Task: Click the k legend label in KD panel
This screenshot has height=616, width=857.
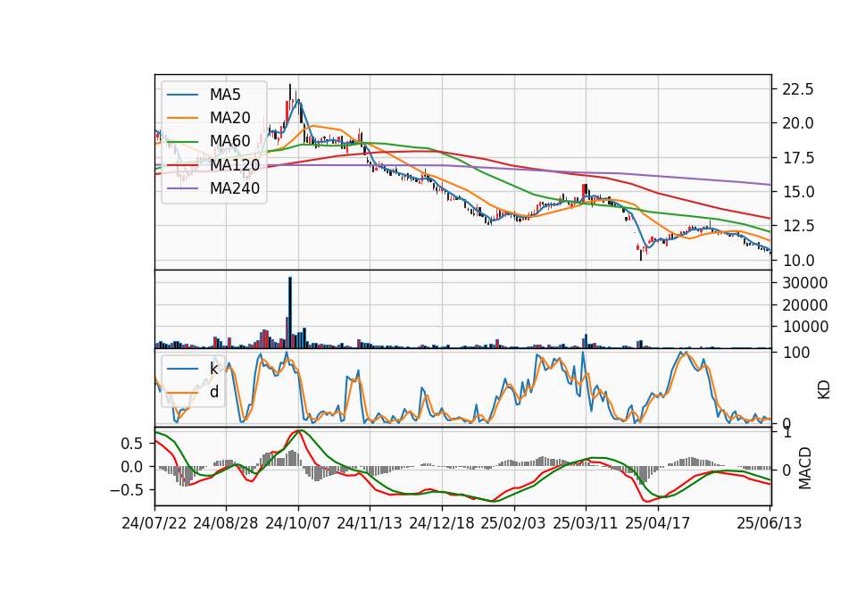Action: point(213,369)
